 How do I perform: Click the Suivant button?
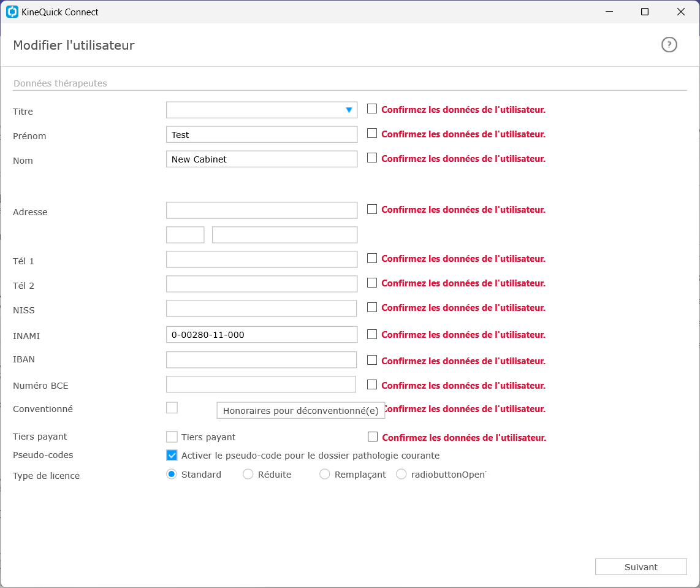click(x=641, y=567)
